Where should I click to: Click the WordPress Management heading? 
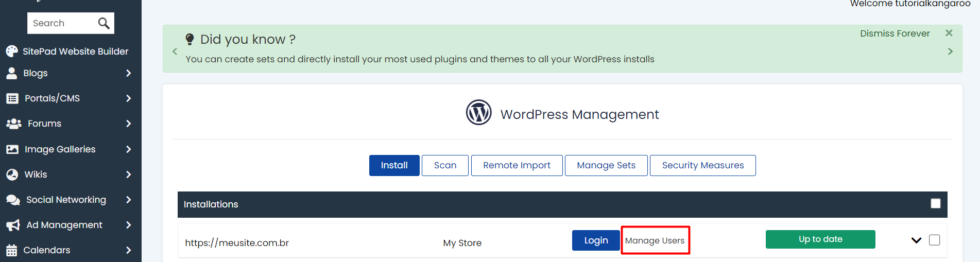point(579,114)
